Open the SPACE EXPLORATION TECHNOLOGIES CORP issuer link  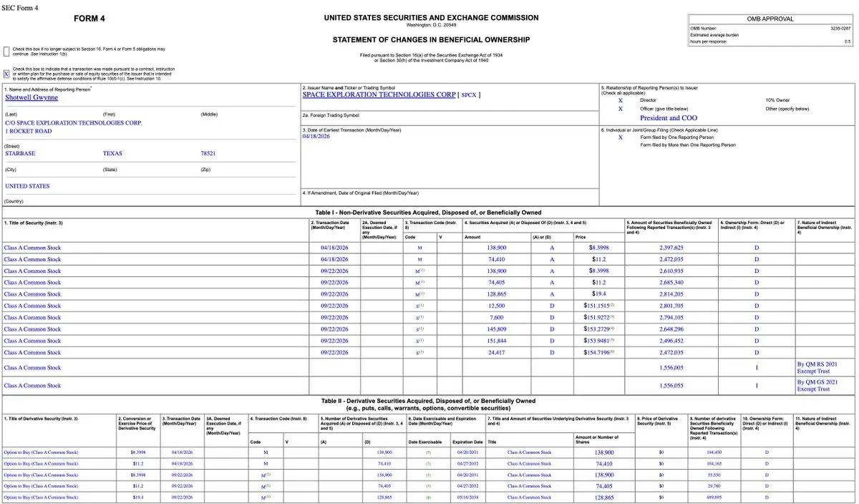pos(379,94)
